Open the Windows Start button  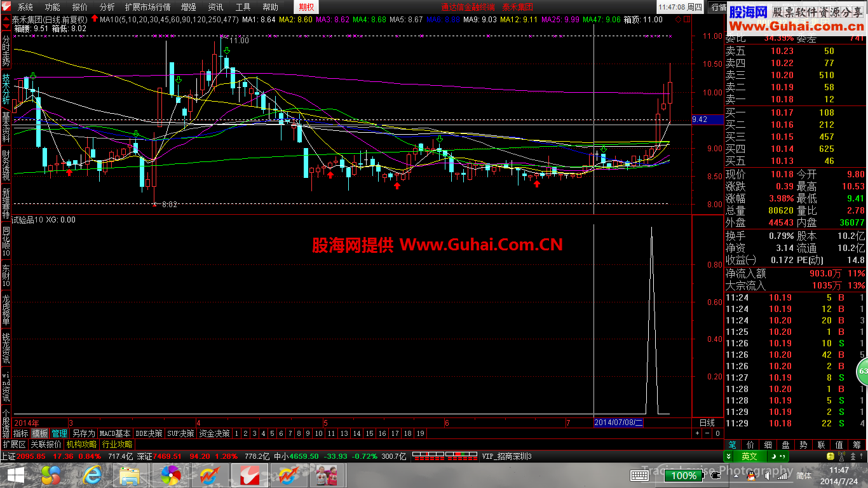point(15,475)
